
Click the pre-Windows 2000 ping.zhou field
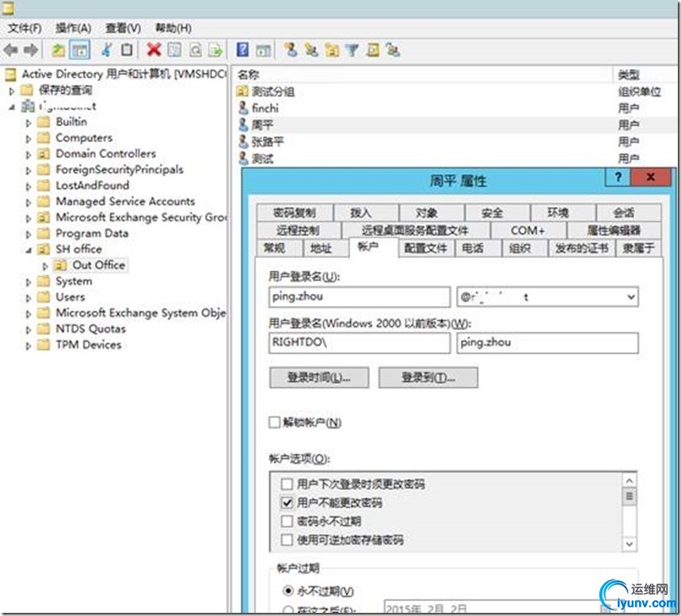click(547, 343)
